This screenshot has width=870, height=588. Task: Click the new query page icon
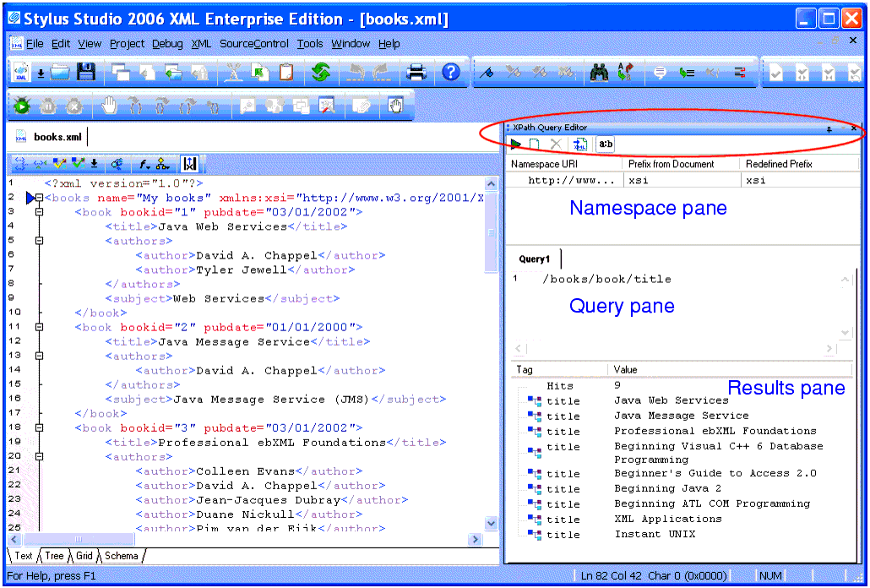tap(535, 144)
